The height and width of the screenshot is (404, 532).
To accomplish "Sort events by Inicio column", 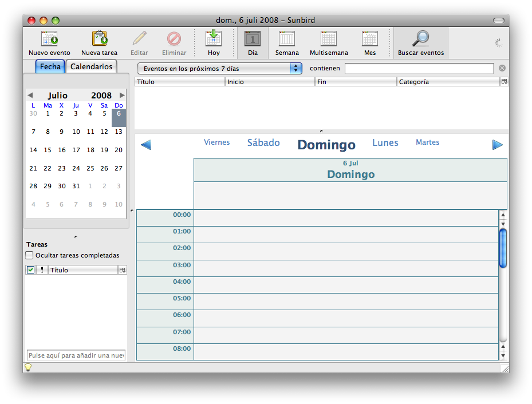I will click(x=270, y=82).
